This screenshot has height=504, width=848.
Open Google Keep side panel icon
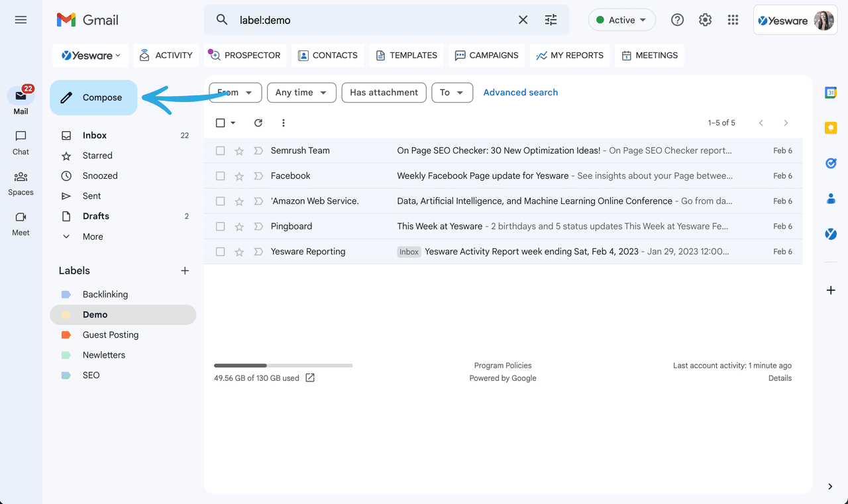coord(831,128)
